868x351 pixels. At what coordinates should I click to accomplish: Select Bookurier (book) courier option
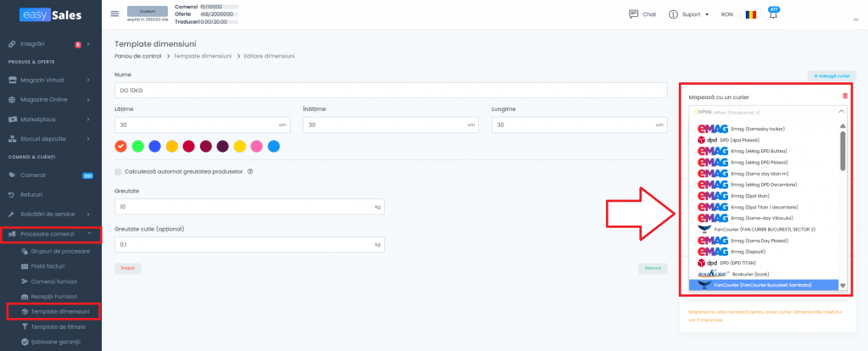764,274
